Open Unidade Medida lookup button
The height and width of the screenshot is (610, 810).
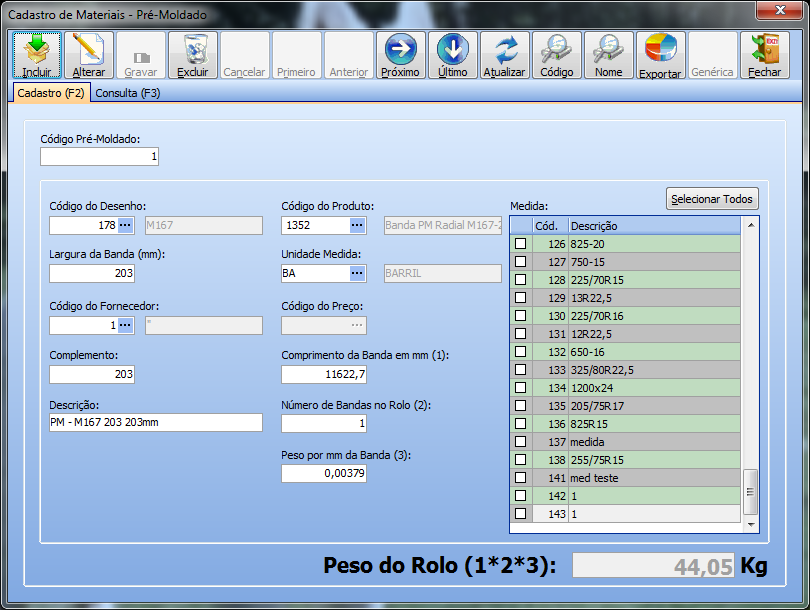click(358, 274)
